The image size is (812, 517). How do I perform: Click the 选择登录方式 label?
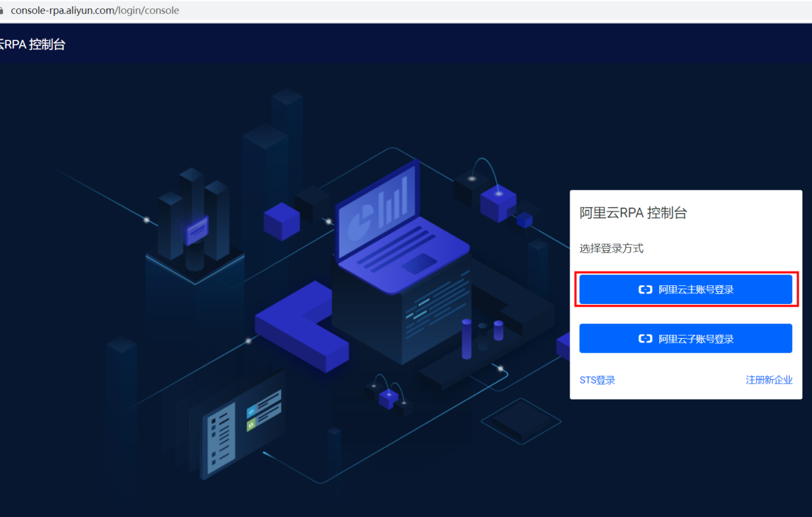[x=611, y=248]
